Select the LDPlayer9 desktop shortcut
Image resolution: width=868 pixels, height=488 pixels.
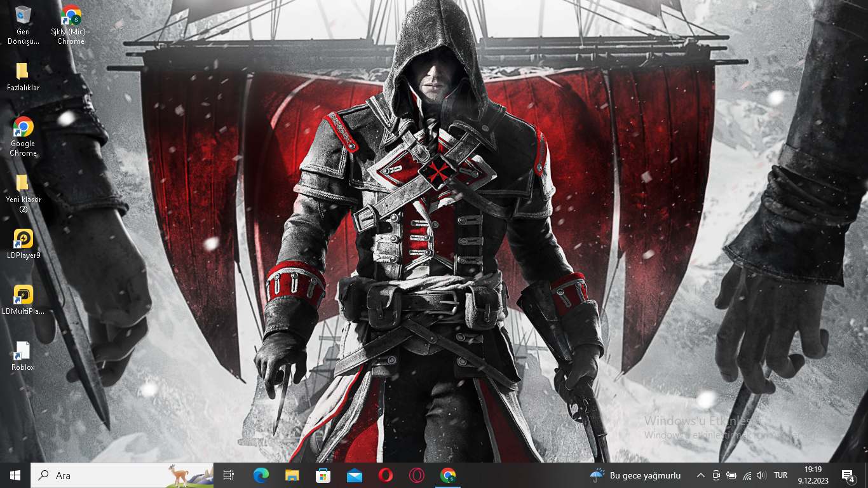[x=24, y=244]
